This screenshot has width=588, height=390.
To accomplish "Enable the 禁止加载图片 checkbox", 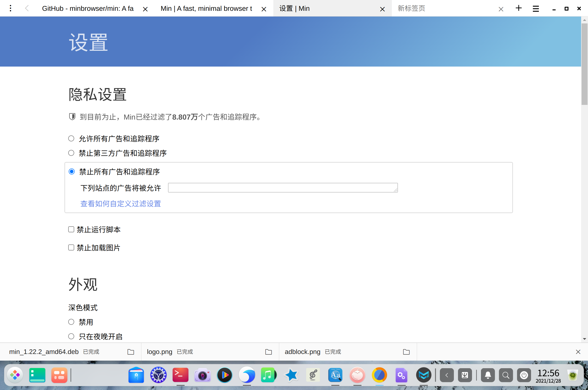I will coord(71,247).
